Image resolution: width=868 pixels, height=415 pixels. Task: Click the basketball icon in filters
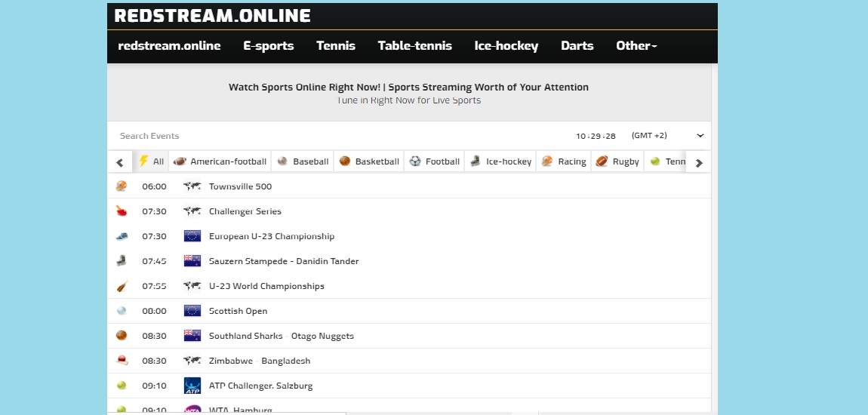[x=345, y=161]
